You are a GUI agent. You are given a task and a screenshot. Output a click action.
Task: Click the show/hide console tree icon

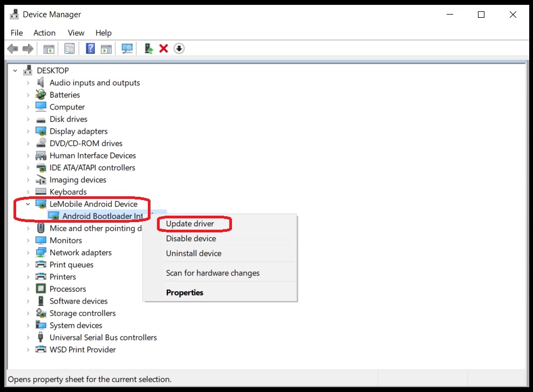click(49, 49)
